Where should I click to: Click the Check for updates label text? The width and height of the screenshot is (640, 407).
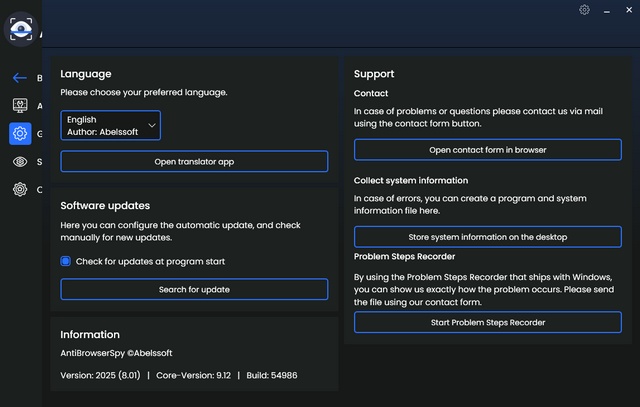(150, 261)
